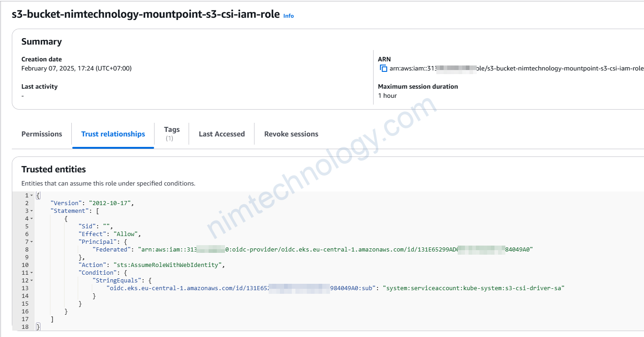
Task: Fold the Principal block
Action: [32, 242]
